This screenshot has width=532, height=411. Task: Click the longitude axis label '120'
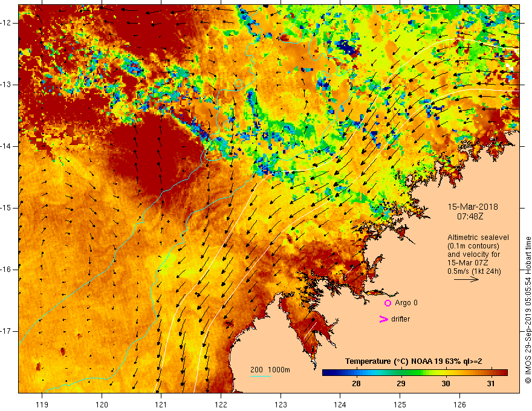click(x=102, y=404)
